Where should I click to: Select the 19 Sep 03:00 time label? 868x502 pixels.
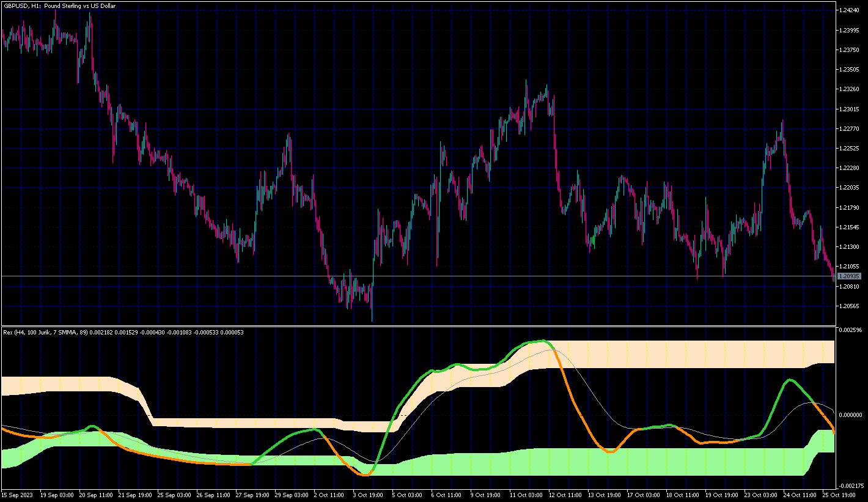[x=57, y=495]
